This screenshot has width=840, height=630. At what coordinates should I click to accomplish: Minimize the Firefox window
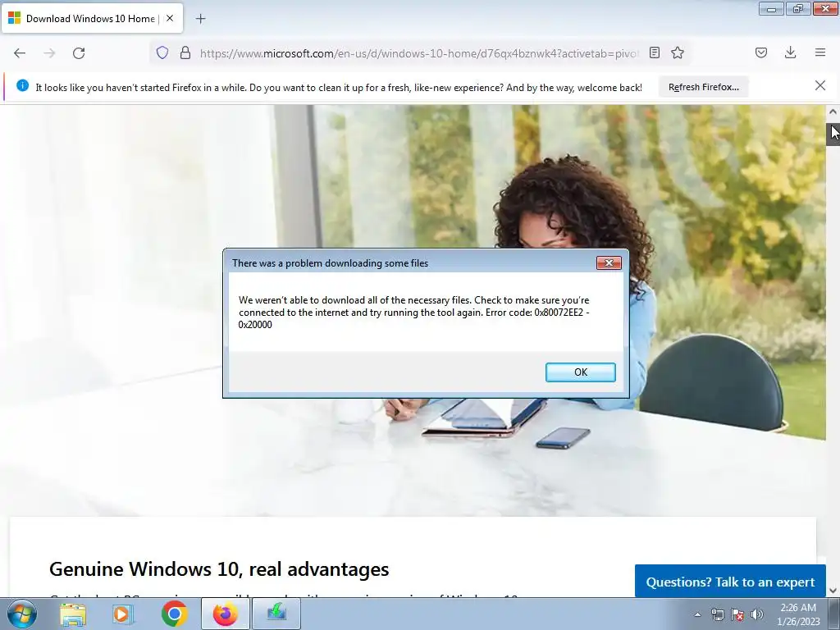771,8
